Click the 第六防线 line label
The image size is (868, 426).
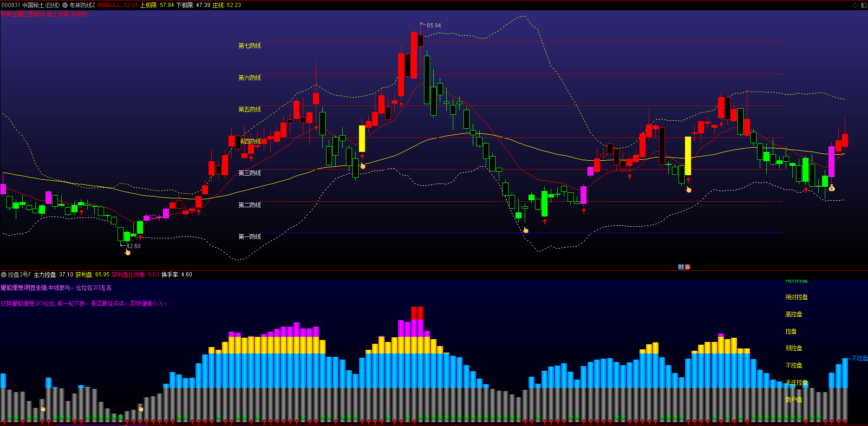[249, 78]
